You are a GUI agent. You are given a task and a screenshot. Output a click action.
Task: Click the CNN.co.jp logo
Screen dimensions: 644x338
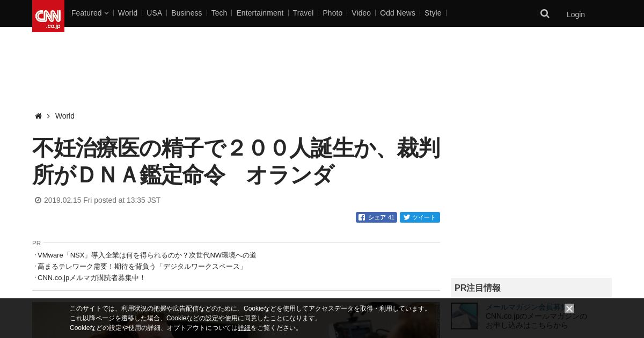[48, 16]
